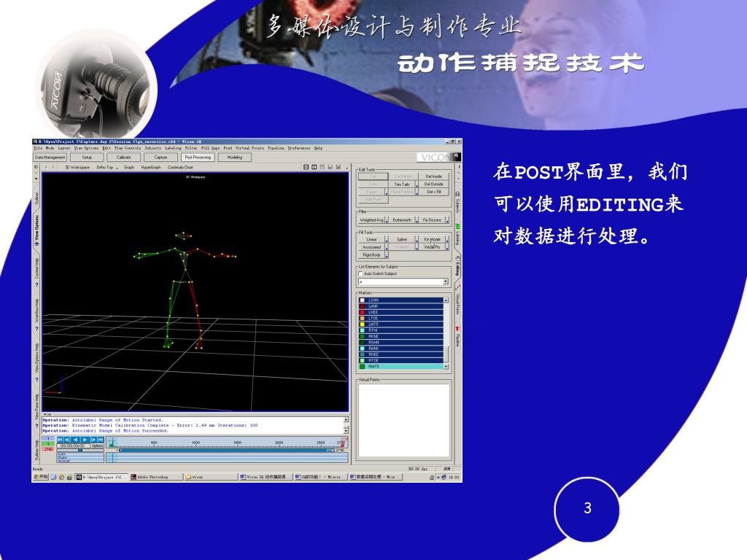Select the RTHI marker row
Image resolution: width=747 pixels, height=560 pixels.
point(401,330)
